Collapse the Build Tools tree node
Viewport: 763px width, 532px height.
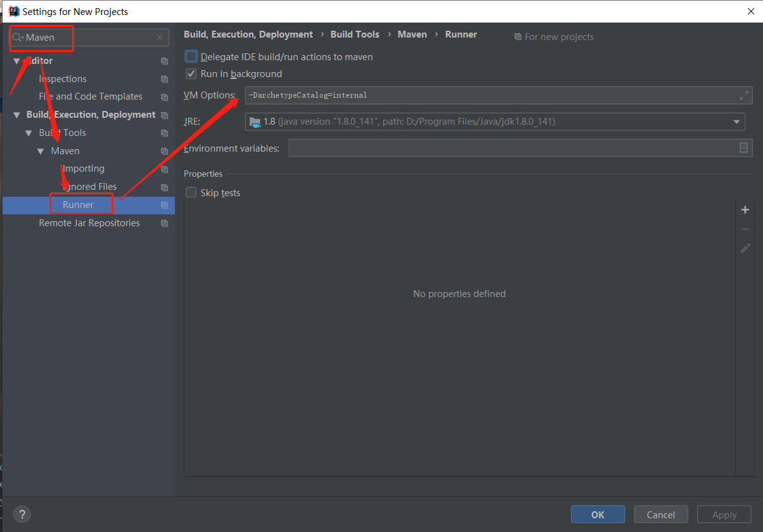pos(28,133)
